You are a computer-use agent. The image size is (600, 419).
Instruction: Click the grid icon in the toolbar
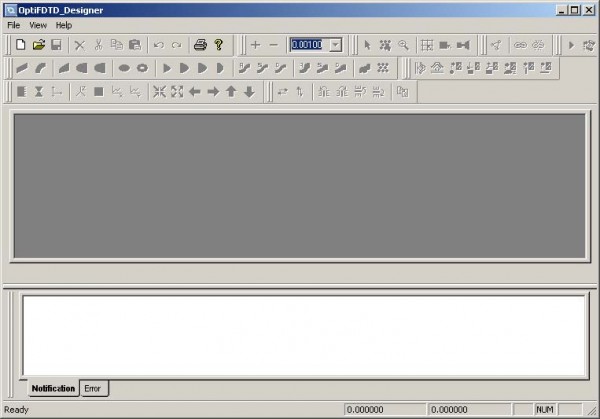(427, 45)
